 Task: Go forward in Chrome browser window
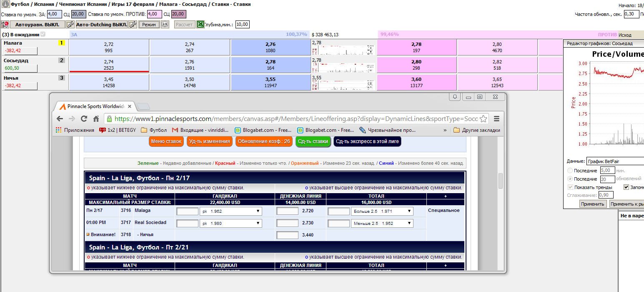tap(72, 118)
